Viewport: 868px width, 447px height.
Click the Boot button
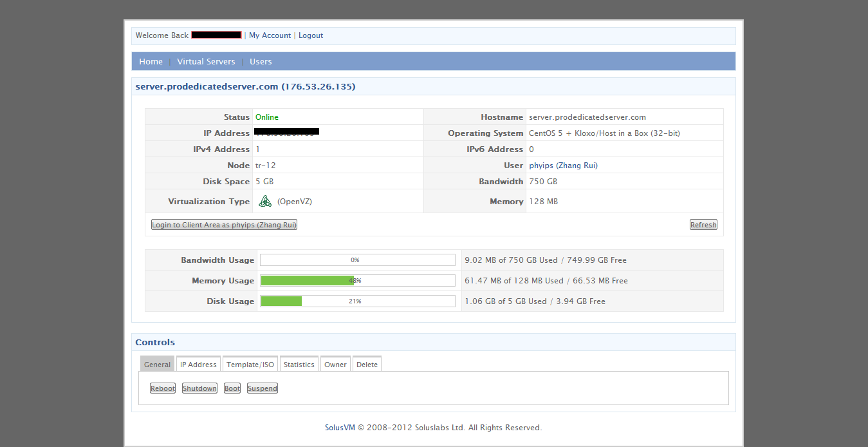(x=232, y=388)
